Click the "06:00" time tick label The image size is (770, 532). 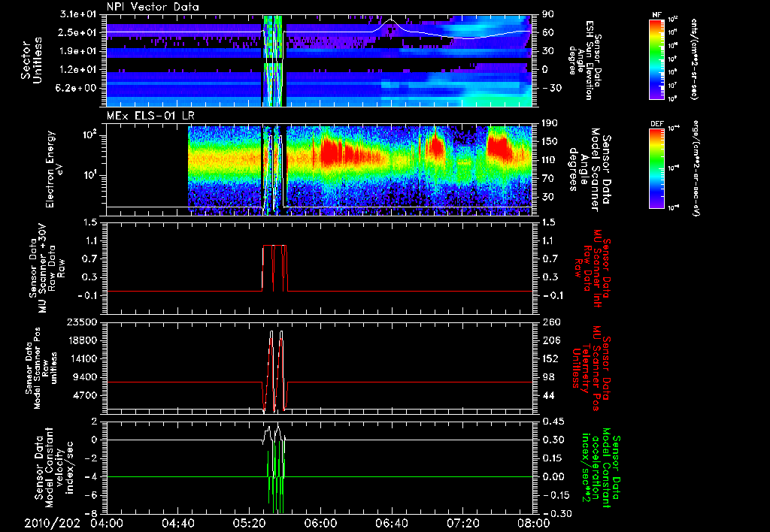coord(320,523)
